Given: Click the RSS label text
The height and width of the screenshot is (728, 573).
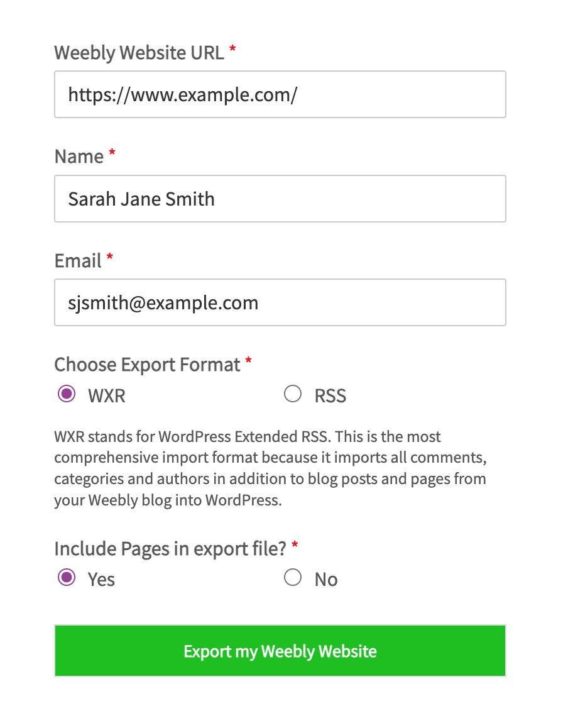Looking at the screenshot, I should pyautogui.click(x=330, y=395).
